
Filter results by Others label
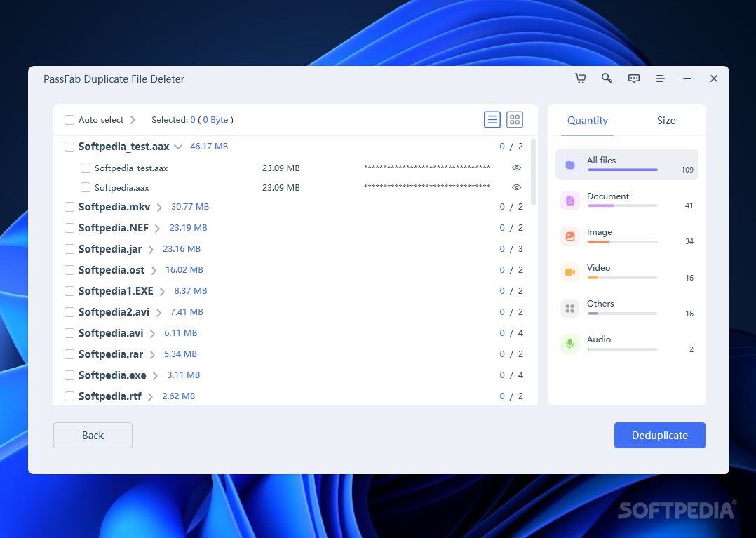(600, 303)
